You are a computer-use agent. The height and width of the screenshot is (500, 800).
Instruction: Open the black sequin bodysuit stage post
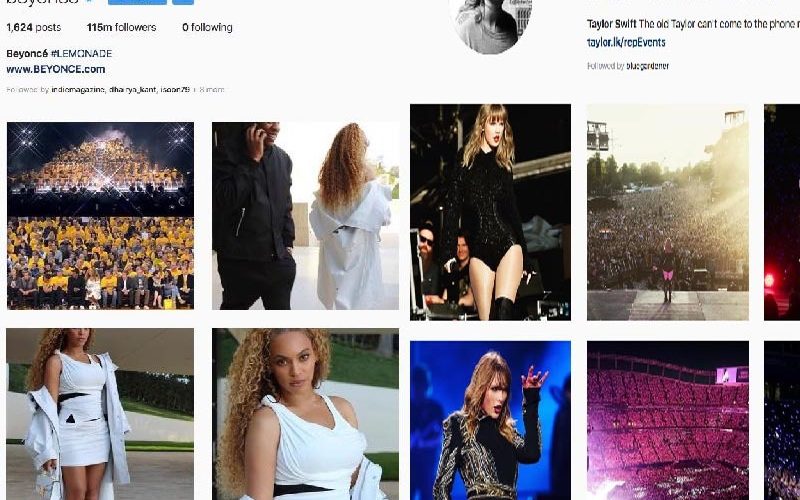click(490, 212)
